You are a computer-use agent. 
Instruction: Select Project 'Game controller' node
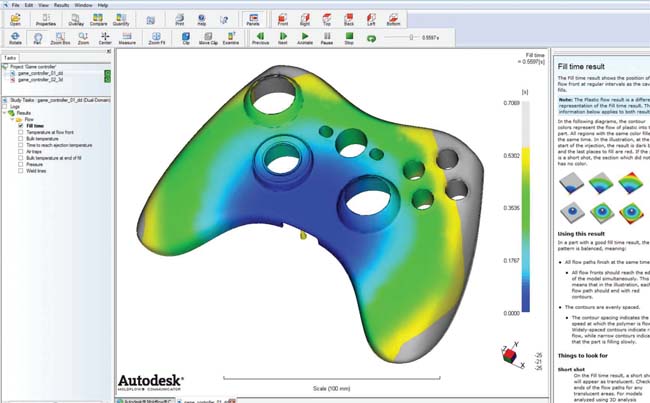point(33,67)
